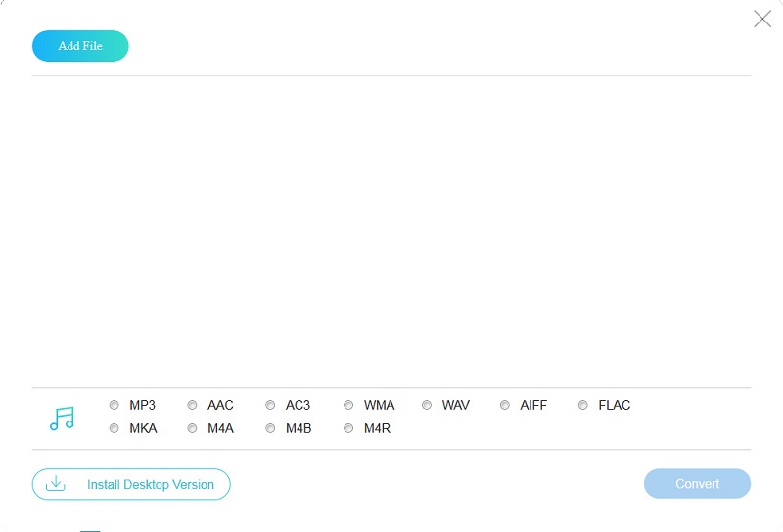783x532 pixels.
Task: Select AIFF format radio button
Action: click(x=506, y=405)
